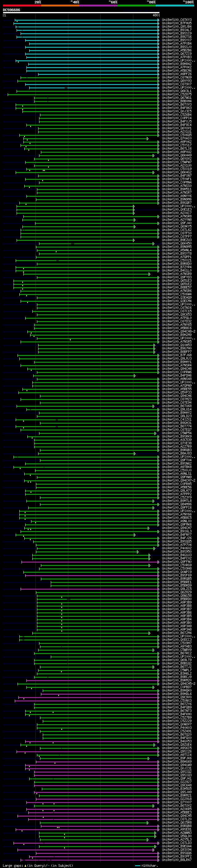Click the UniRef100_B9SSI9 label
The width and height of the screenshot is (197, 868).
pyautogui.click(x=177, y=33)
